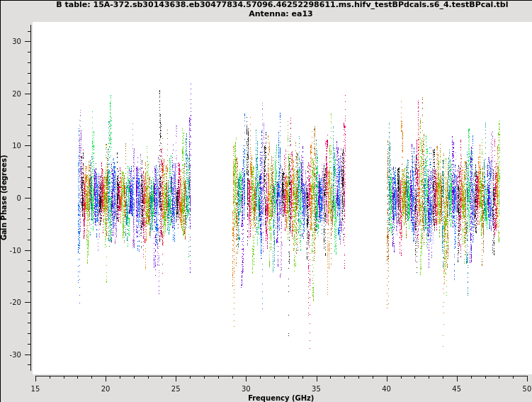Select the 10 tick label on y-axis

(x=16, y=146)
